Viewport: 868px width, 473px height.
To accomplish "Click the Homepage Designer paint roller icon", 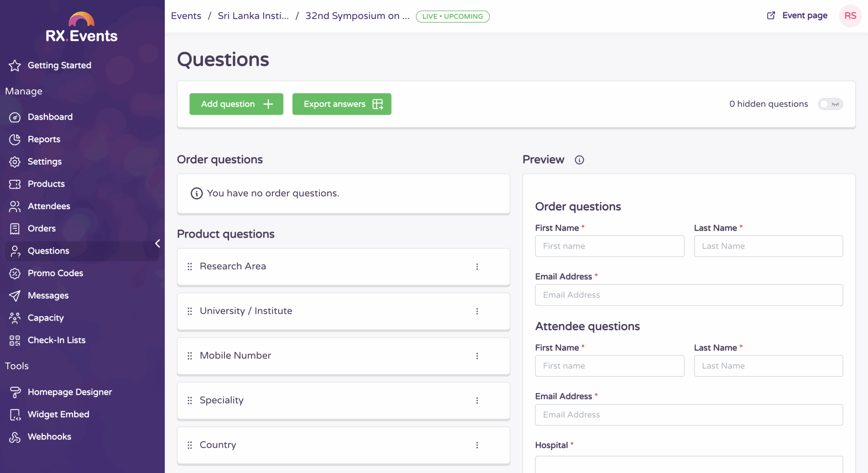I will click(x=15, y=392).
